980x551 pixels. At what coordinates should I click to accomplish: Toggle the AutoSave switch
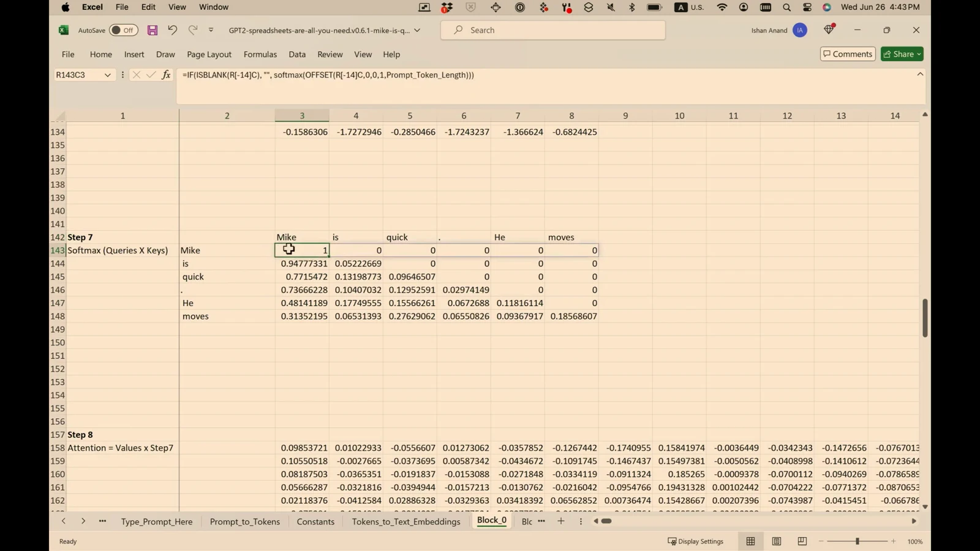click(123, 30)
